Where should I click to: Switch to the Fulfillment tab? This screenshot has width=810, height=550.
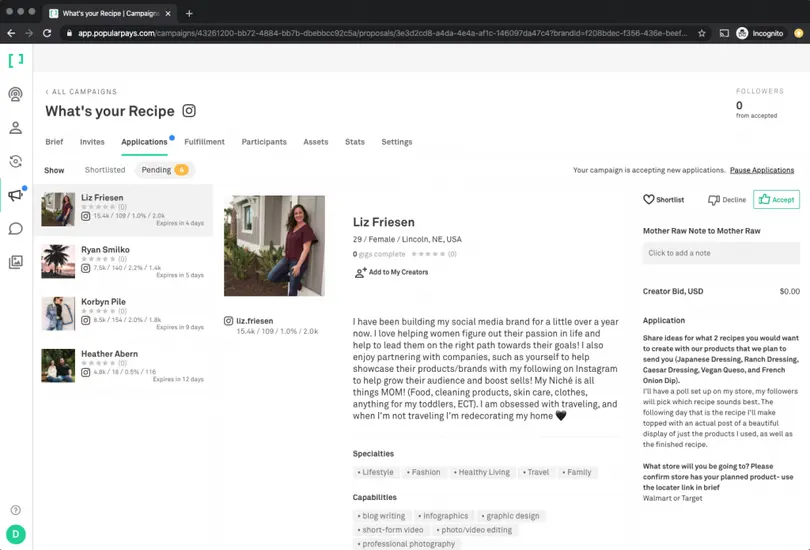click(x=204, y=142)
